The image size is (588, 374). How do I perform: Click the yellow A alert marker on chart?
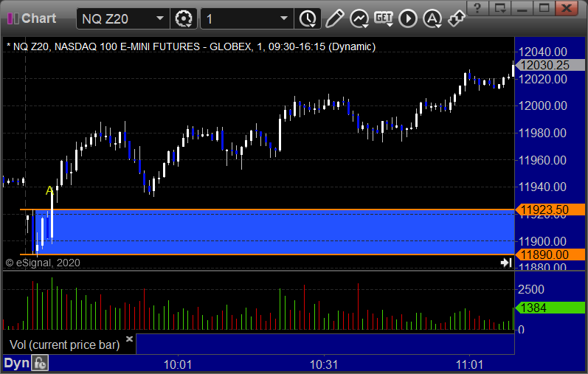[49, 190]
